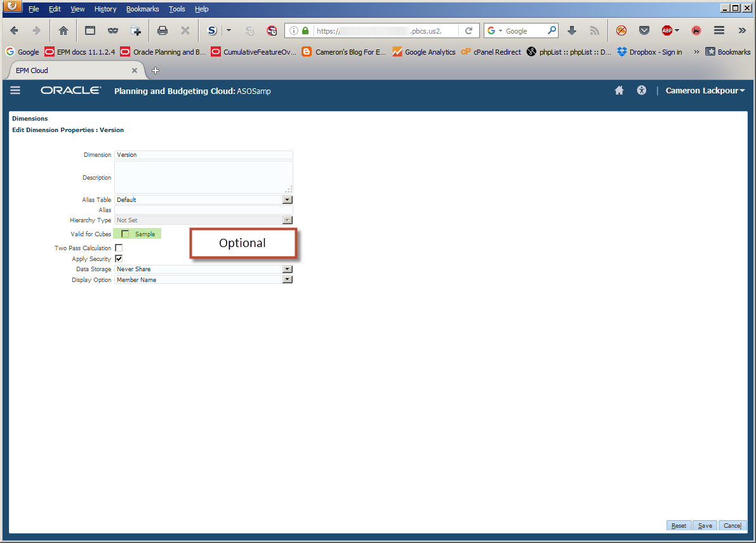Open the View menu
Viewport: 756px width, 543px height.
(x=77, y=9)
